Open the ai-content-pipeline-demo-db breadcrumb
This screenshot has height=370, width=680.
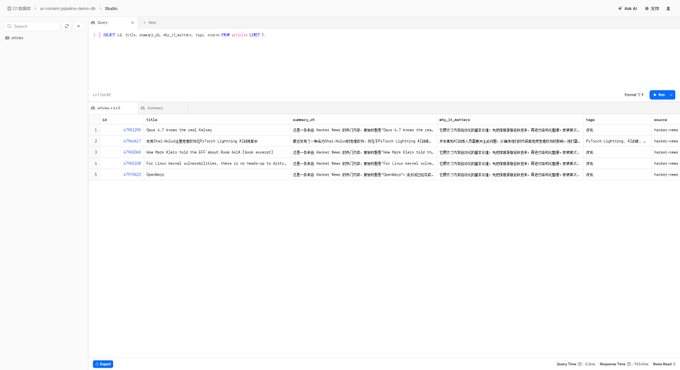click(68, 9)
